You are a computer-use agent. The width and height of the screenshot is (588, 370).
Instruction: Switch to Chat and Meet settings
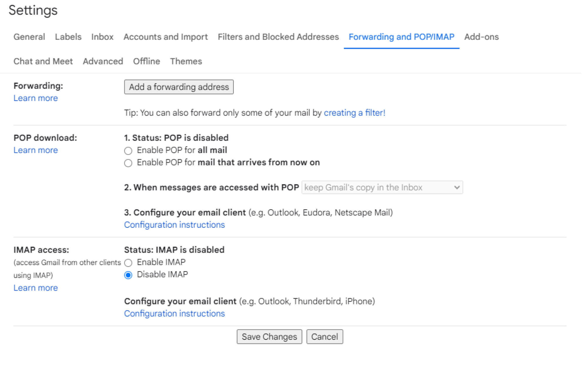click(x=43, y=61)
